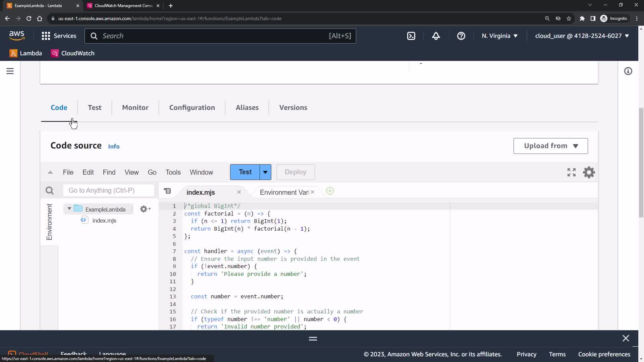Viewport: 644px width, 362px height.
Task: Close the index.mjs editor tab
Action: tap(239, 192)
